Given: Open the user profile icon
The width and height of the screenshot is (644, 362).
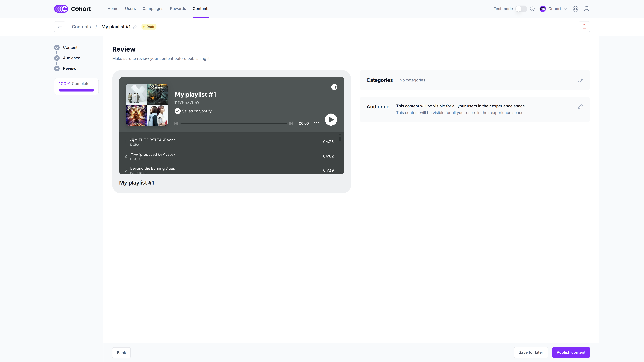Looking at the screenshot, I should click(586, 9).
